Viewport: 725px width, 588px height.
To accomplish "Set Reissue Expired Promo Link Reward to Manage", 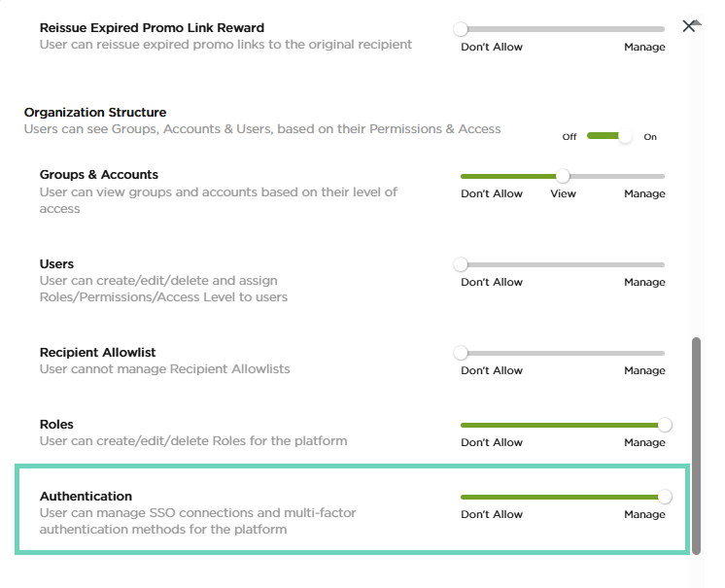I will click(x=644, y=47).
